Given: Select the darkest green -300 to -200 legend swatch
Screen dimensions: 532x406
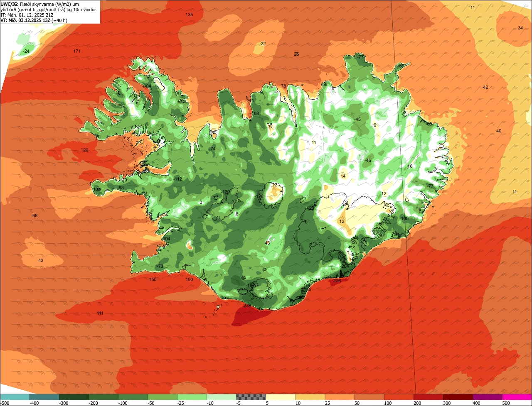Looking at the screenshot, I should click(x=74, y=397).
